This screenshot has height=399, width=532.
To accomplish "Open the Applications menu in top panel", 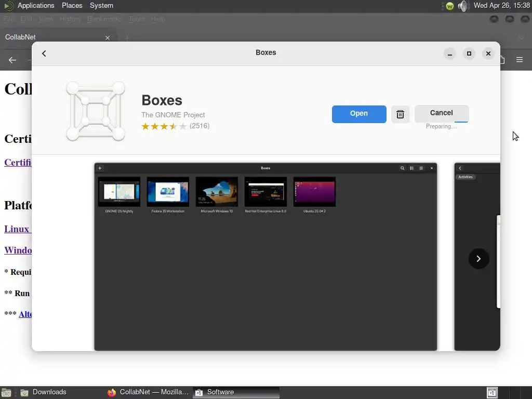I will (x=36, y=5).
